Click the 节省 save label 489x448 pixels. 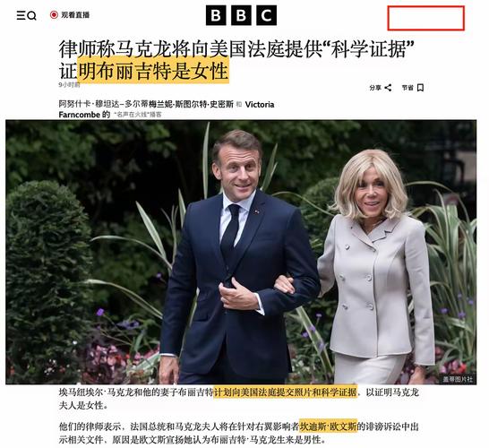407,88
